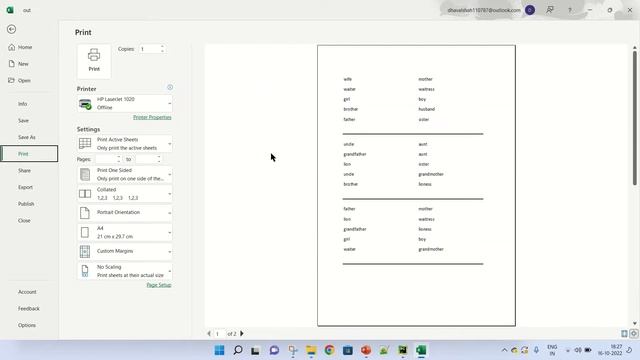Viewport: 640px width, 360px height.
Task: Open Help question mark icon
Action: click(x=570, y=10)
